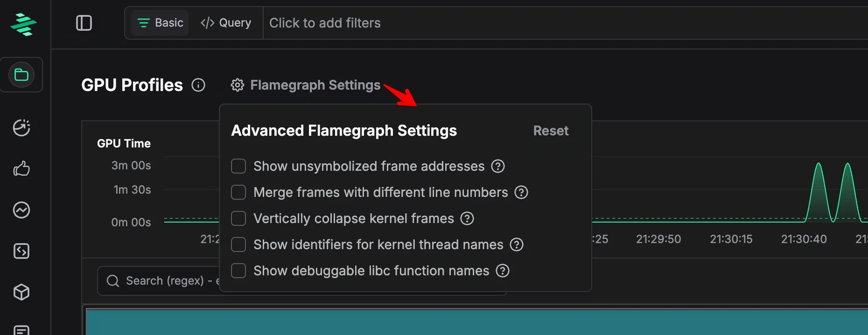The height and width of the screenshot is (335, 868).
Task: Select the activity trend icon in sidebar
Action: click(21, 210)
